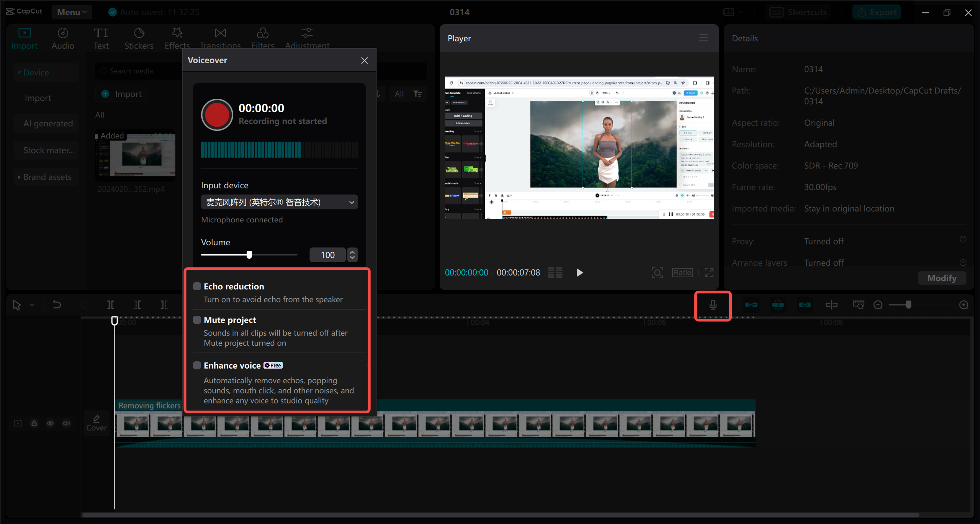
Task: Open the Stickers panel
Action: coord(139,37)
